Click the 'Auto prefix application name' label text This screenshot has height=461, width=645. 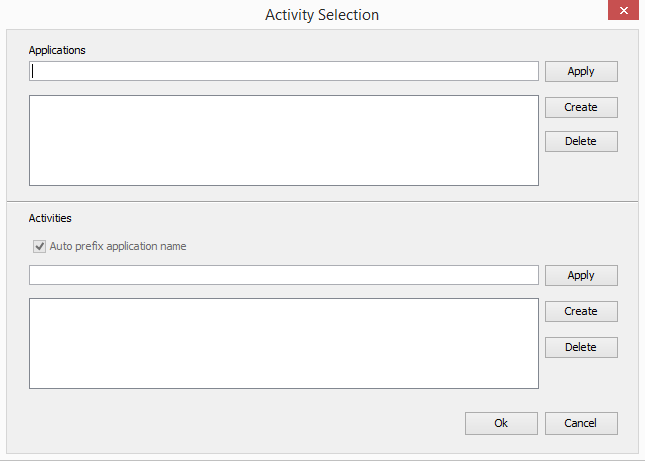pyautogui.click(x=118, y=246)
